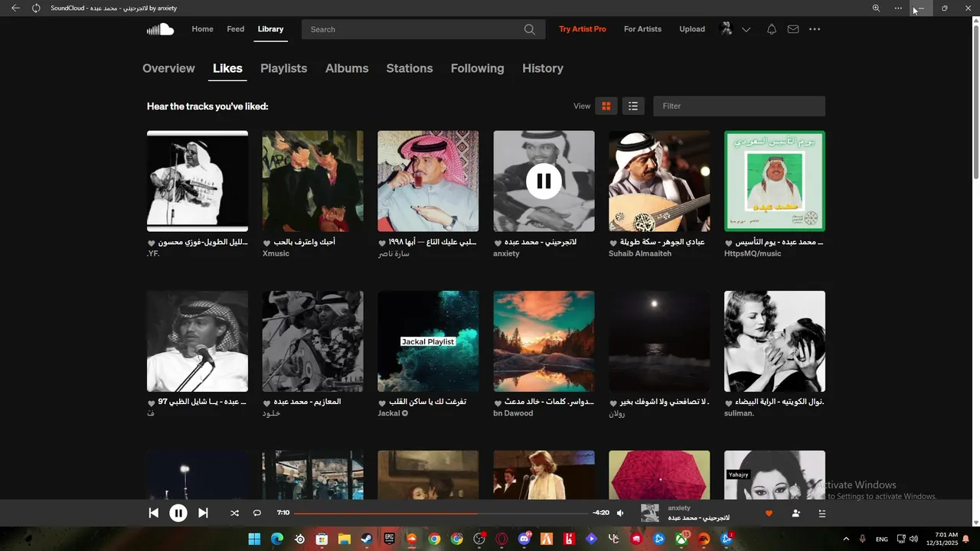Viewport: 980px width, 551px height.
Task: Open the messages envelope icon
Action: coord(793,29)
